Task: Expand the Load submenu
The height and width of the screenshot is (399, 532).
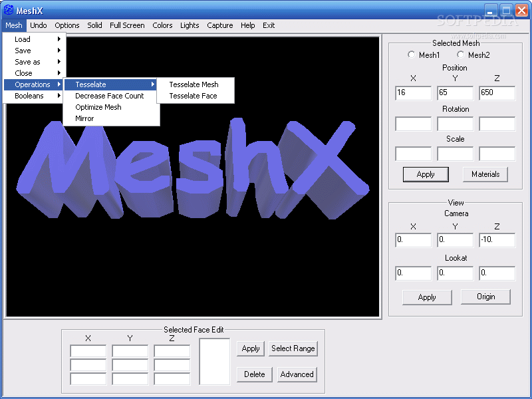Action: click(34, 39)
